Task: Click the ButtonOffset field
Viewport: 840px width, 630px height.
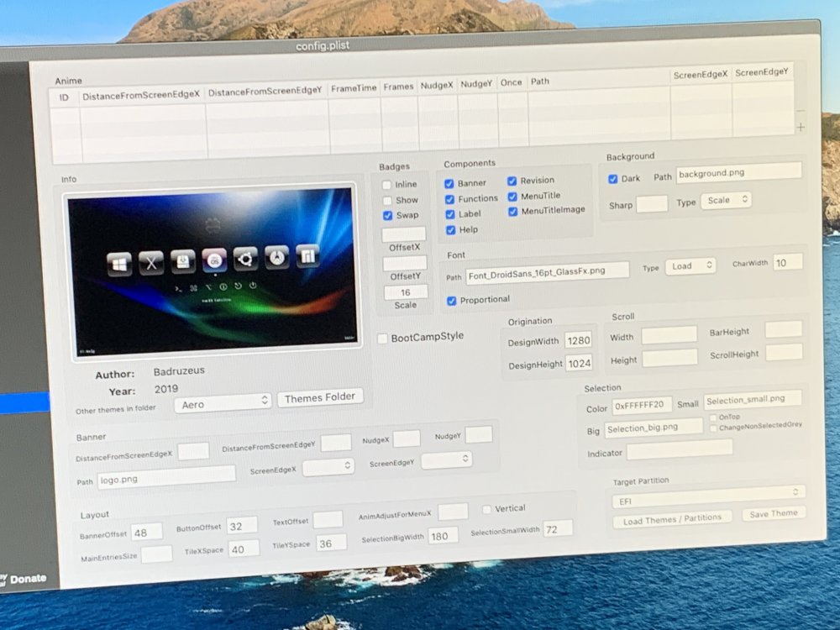Action: coord(242,526)
